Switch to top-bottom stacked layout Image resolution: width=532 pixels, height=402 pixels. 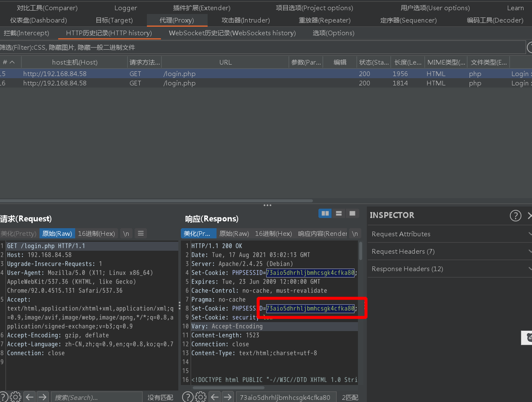[339, 213]
